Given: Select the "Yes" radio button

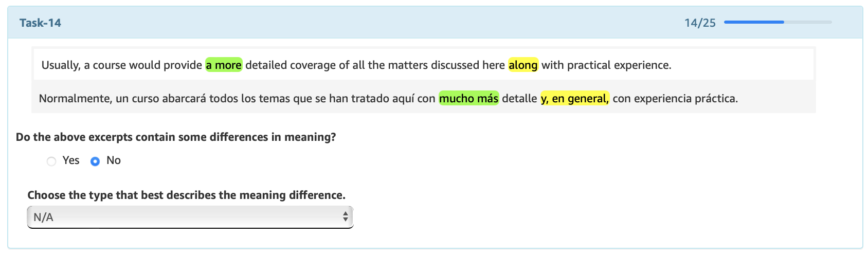Looking at the screenshot, I should click(51, 161).
